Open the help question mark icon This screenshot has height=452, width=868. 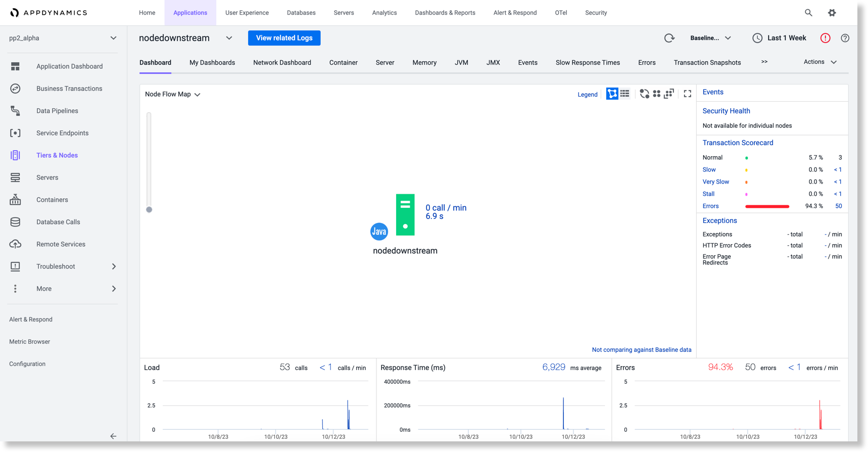pyautogui.click(x=845, y=38)
